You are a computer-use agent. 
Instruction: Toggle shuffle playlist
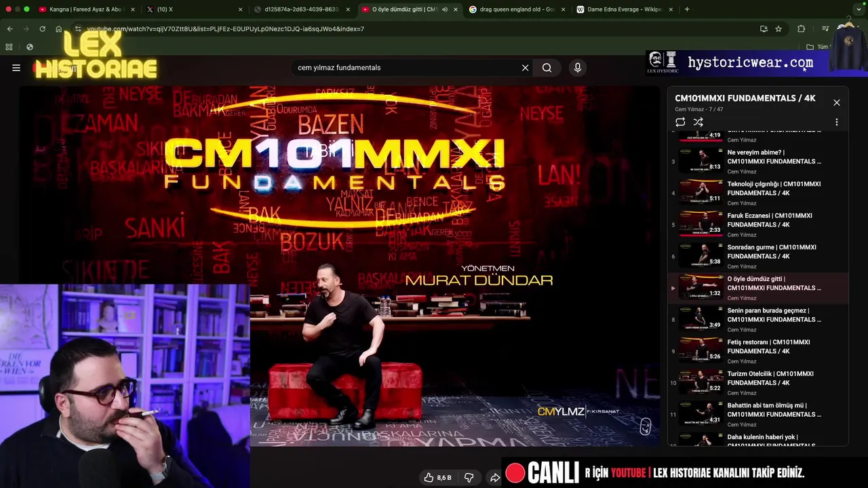[x=698, y=122]
